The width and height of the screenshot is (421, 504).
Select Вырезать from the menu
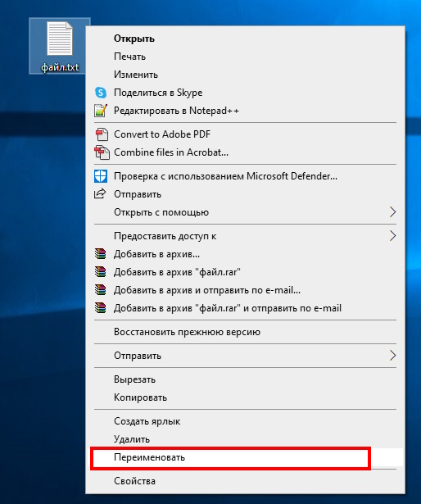(245, 379)
